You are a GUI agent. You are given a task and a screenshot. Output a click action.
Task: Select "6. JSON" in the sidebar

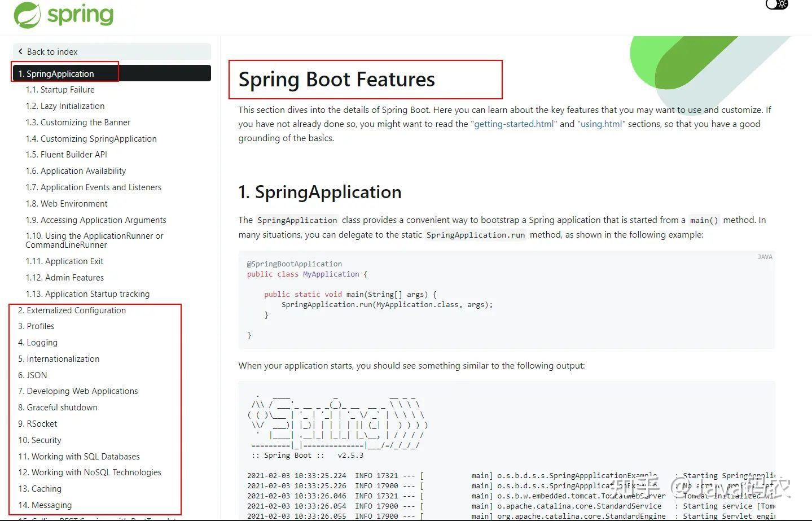coord(32,375)
